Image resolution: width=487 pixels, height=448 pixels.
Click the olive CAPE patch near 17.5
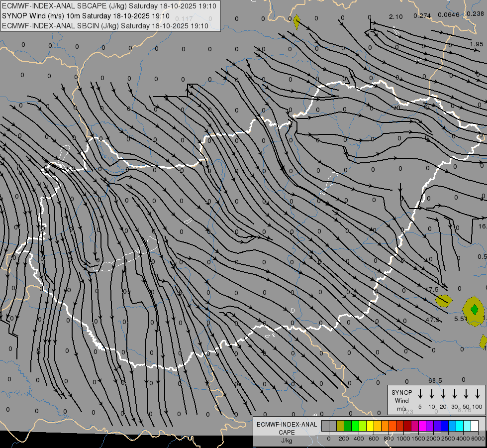(x=444, y=301)
